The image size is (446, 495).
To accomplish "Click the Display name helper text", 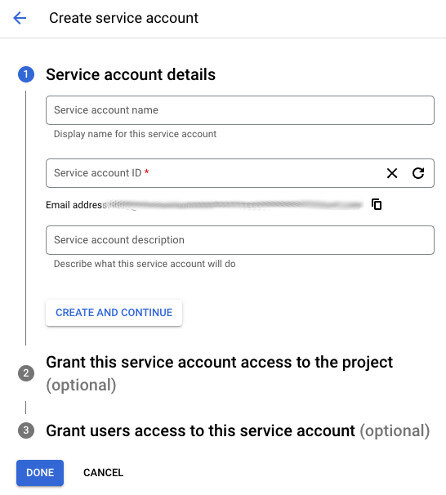I will pyautogui.click(x=135, y=134).
